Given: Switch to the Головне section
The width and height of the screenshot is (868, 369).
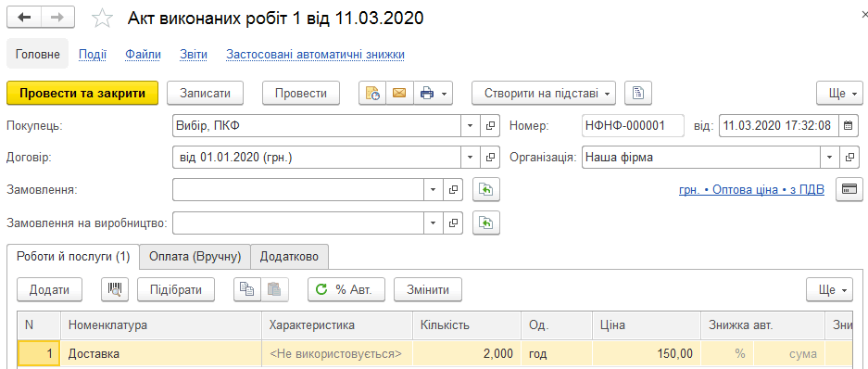Looking at the screenshot, I should point(38,55).
